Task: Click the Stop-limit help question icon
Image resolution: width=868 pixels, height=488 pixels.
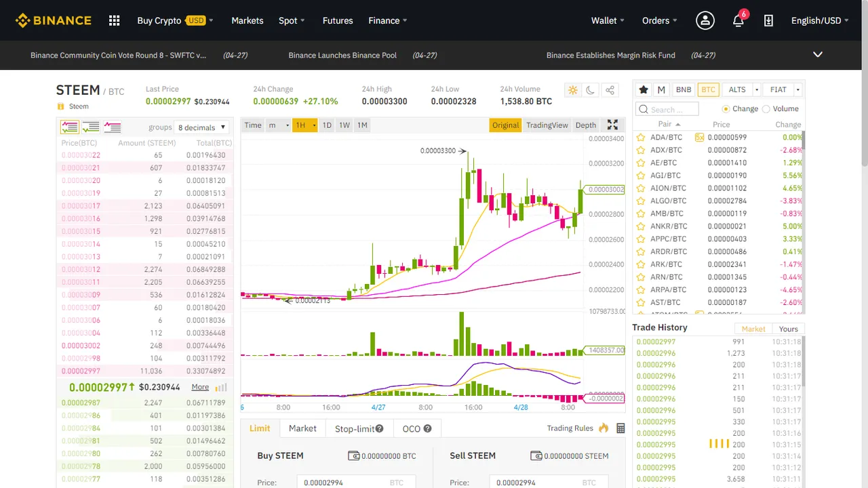Action: pos(380,428)
